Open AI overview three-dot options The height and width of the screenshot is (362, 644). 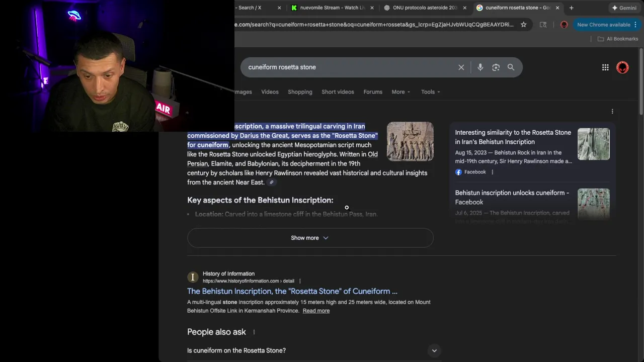[612, 111]
